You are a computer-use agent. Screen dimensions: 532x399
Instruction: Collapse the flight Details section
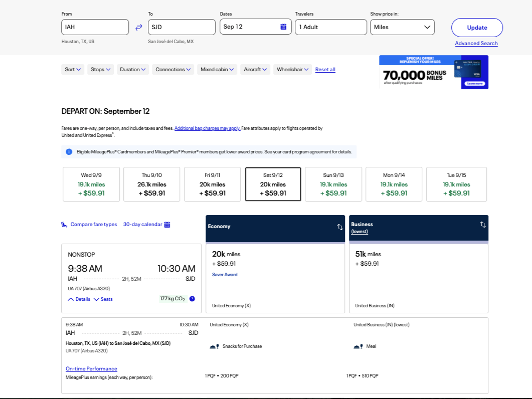tap(79, 299)
